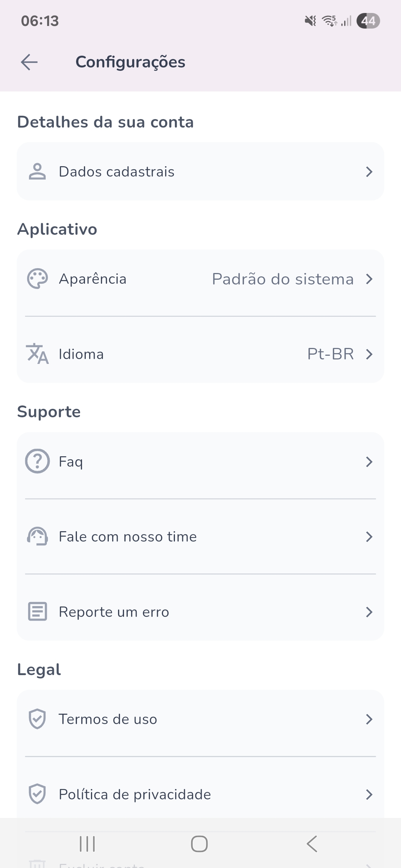Tap the document icon for Reporte um erro

coord(37,611)
